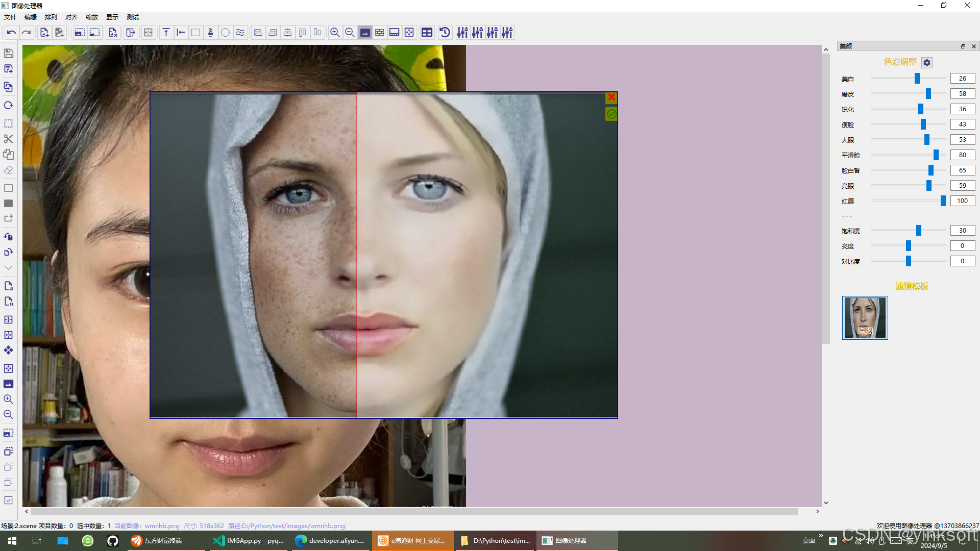Open the 缩放 menu
980x551 pixels.
pos(92,17)
